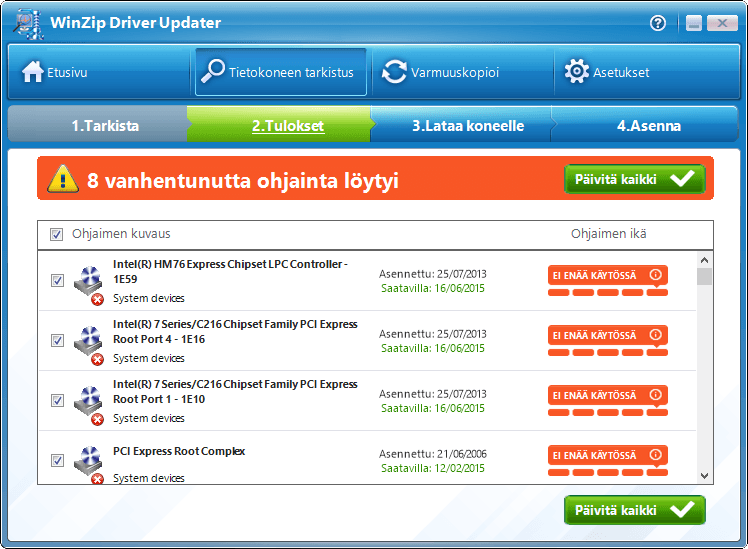This screenshot has height=549, width=748.
Task: Click the Root Port 4 - 1E16 device icon
Action: click(88, 342)
